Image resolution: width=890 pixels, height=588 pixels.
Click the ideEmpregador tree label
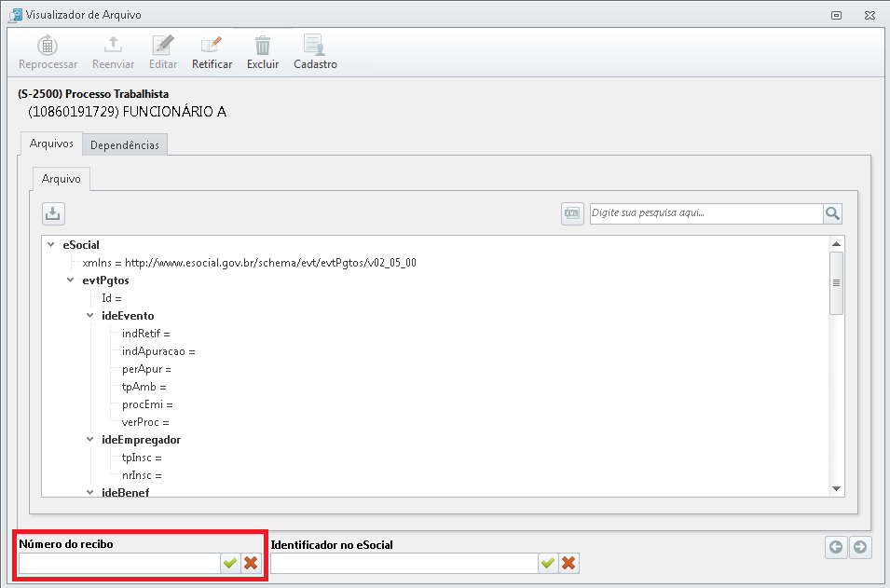(x=142, y=440)
